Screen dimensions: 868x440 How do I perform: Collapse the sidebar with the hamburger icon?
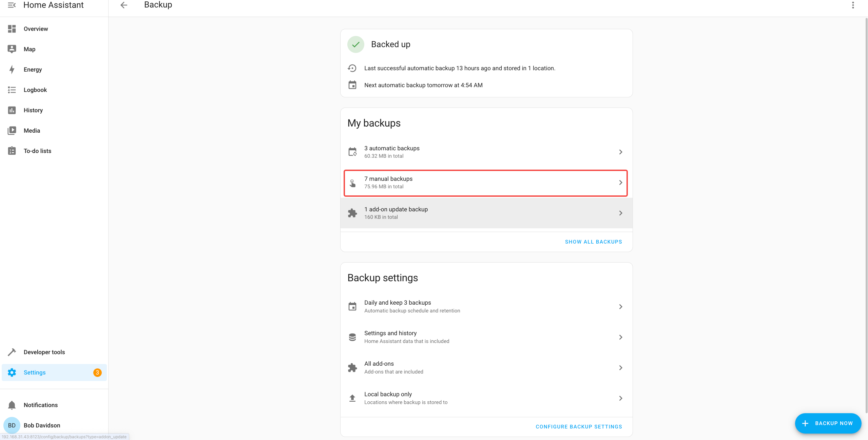click(12, 5)
